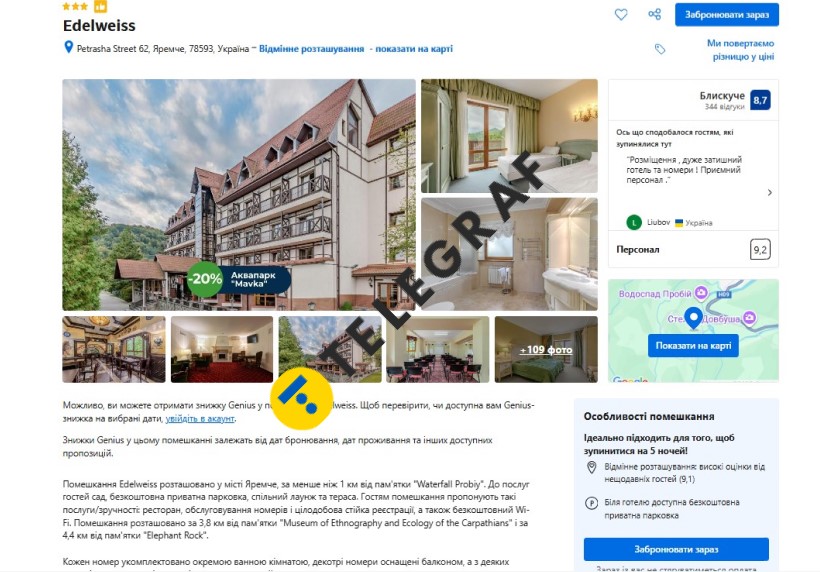
Task: Open the bathroom photo
Action: pyautogui.click(x=509, y=254)
